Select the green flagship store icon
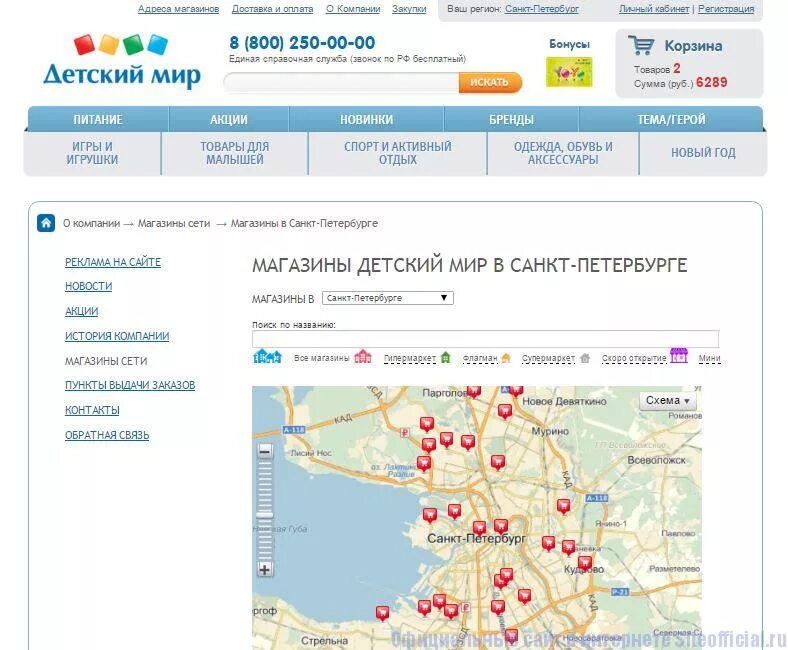This screenshot has width=788, height=650. [445, 357]
